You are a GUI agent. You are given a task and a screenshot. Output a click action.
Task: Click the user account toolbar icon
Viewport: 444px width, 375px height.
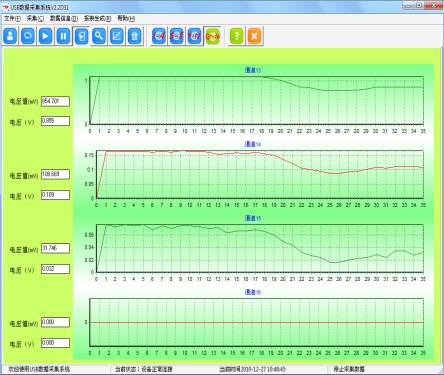10,36
